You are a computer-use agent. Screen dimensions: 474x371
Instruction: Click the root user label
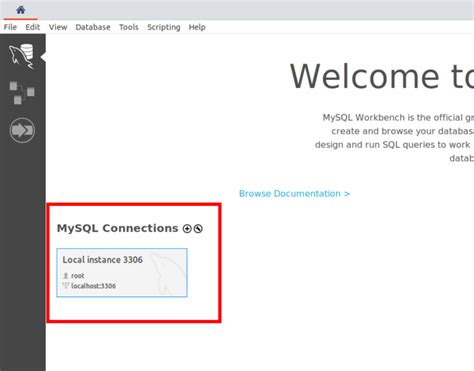pos(78,276)
